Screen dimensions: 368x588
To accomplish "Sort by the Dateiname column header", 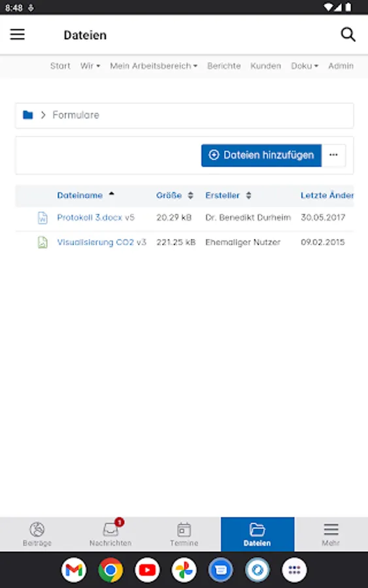I will click(x=80, y=195).
